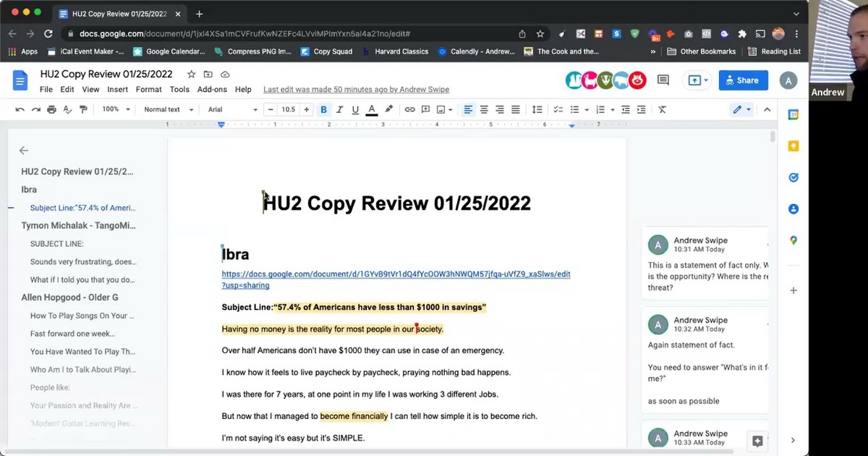
Task: Click the blue Share button
Action: coord(743,80)
